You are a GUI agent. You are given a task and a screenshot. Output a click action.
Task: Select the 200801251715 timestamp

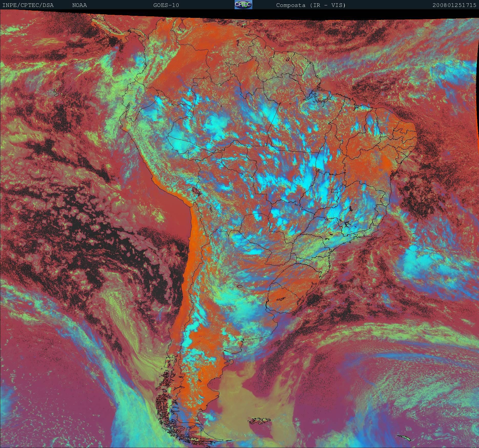pyautogui.click(x=454, y=5)
